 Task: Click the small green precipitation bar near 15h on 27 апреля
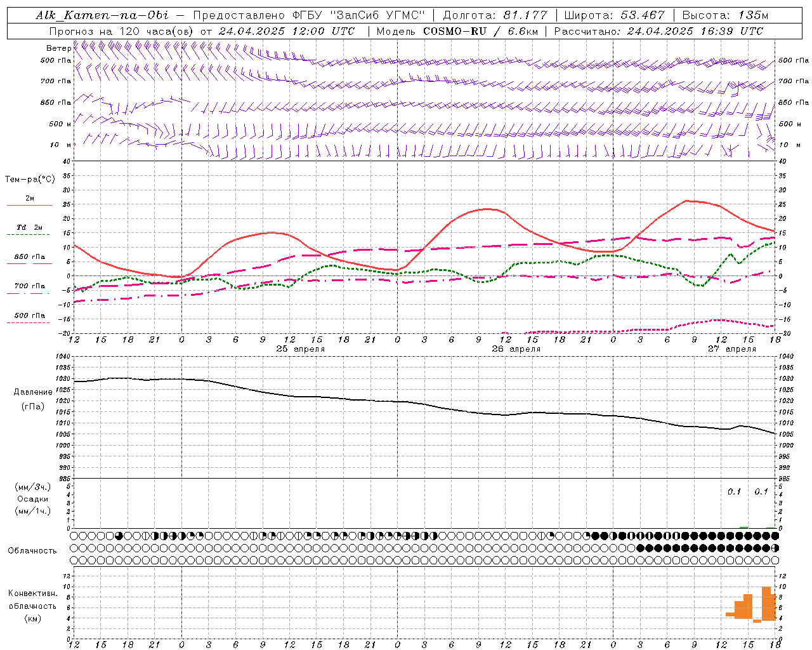[743, 527]
